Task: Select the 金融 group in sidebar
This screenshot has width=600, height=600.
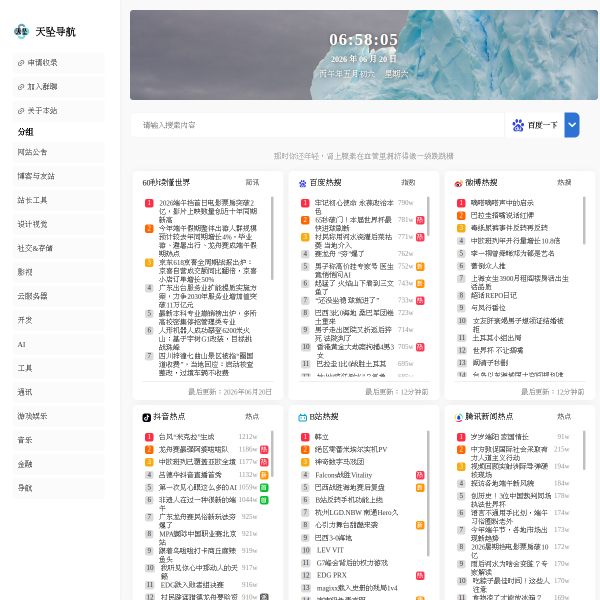Action: click(x=59, y=465)
